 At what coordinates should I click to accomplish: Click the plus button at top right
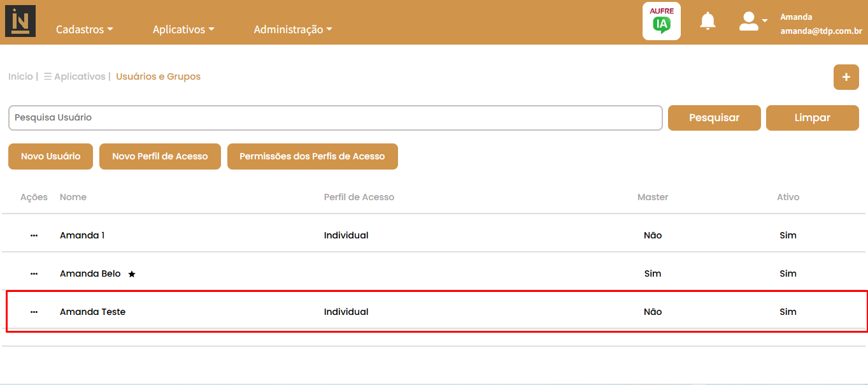click(846, 77)
